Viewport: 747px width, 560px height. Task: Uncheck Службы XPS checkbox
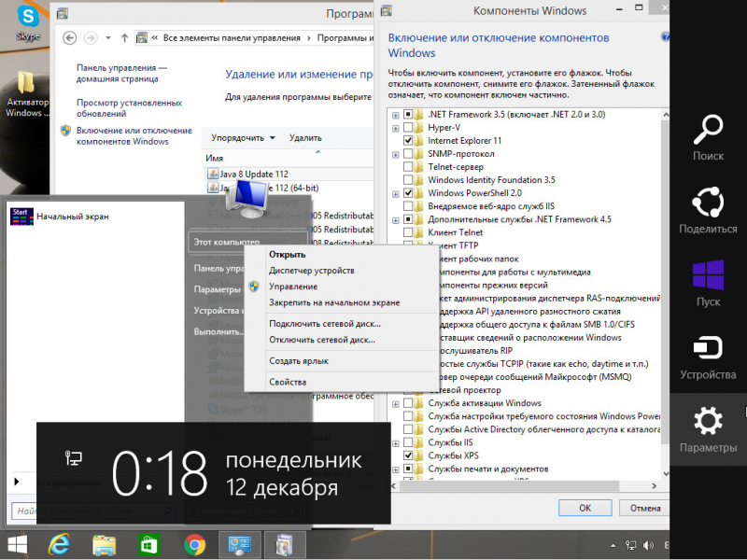[408, 455]
